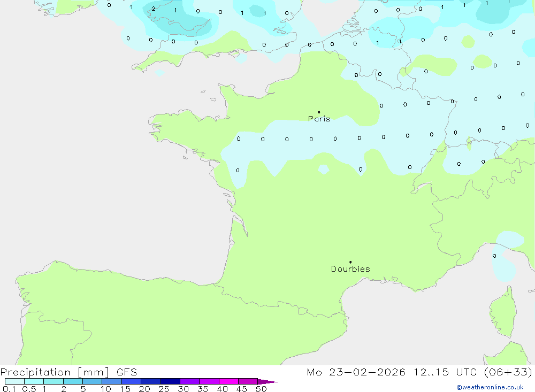Pick the 25–30 mm legend swatch
Screen dimensions: 535x392
pos(170,381)
